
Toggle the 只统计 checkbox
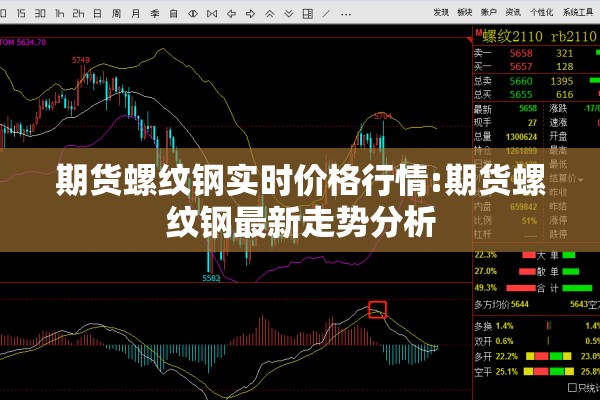572,388
